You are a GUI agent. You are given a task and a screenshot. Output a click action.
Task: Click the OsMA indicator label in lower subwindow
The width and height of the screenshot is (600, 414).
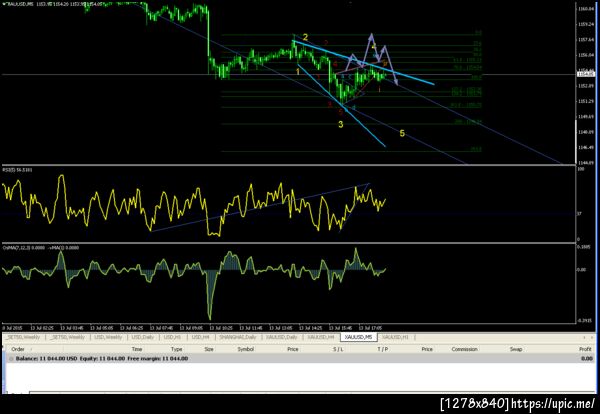pos(41,248)
